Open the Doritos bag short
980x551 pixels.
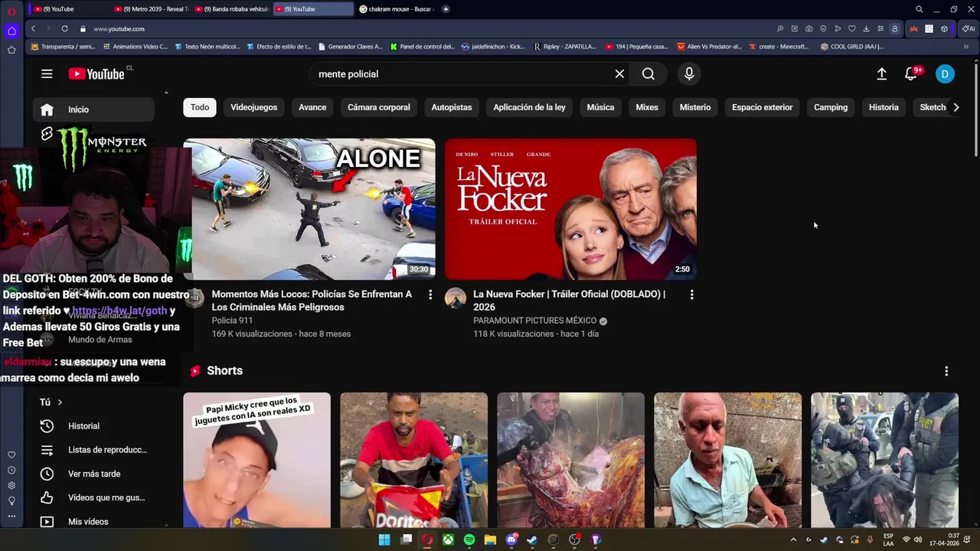coord(413,460)
